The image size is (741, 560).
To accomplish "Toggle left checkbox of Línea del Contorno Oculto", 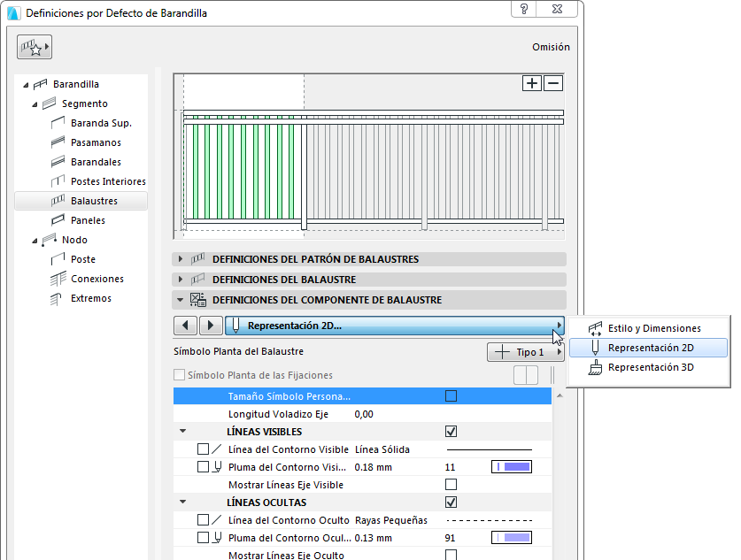I will click(203, 520).
